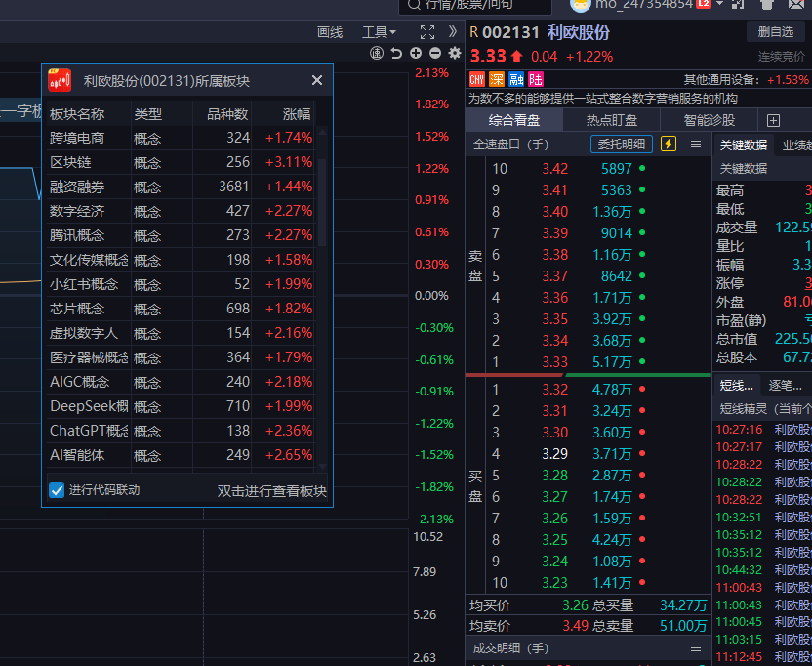Click buy level 1 price 3.32

coord(554,390)
